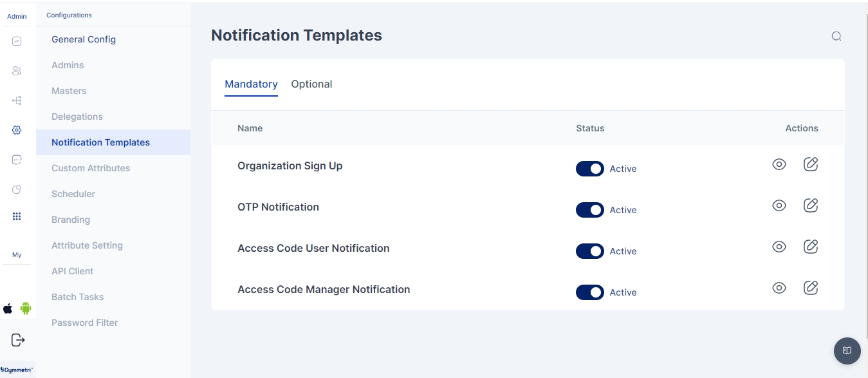
Task: Click the logout icon at sidebar bottom
Action: coord(18,340)
